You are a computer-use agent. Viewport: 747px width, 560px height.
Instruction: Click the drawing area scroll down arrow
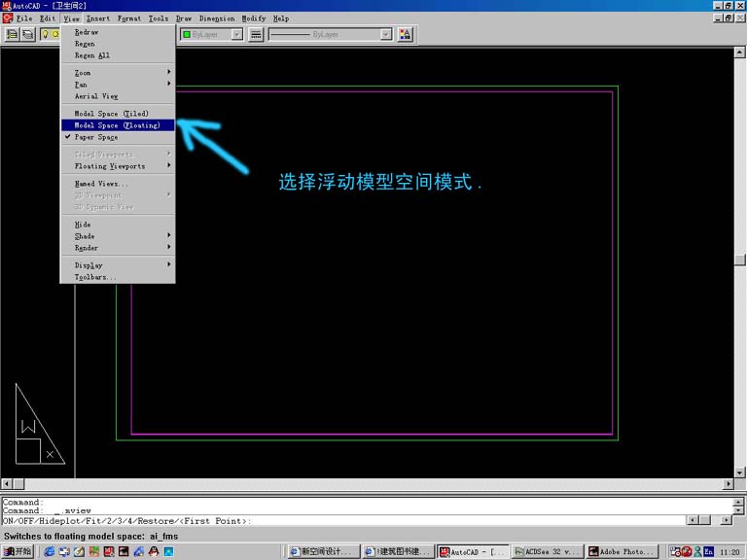740,472
